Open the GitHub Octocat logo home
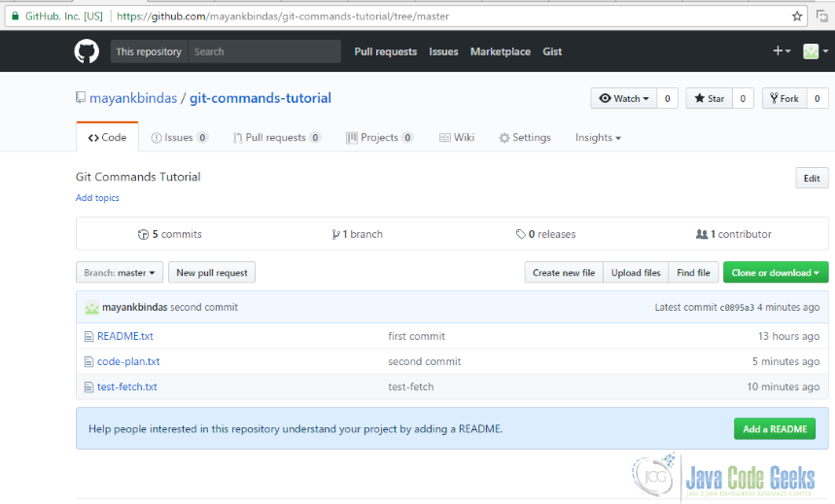 87,51
